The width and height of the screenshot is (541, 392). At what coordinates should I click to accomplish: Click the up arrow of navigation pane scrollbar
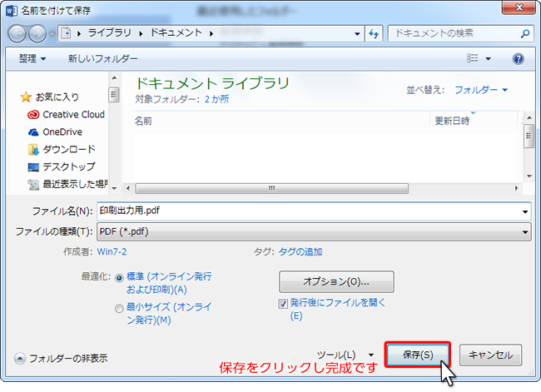(114, 78)
